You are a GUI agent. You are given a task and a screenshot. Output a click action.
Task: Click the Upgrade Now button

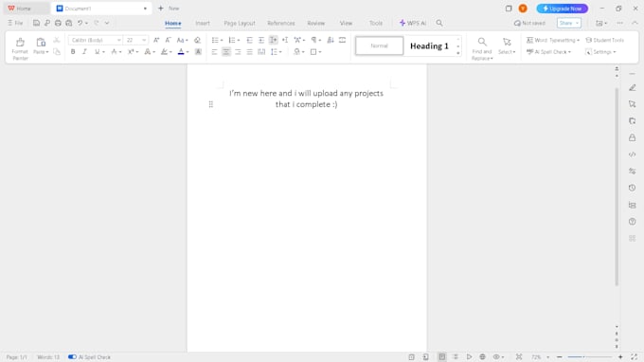pos(562,9)
